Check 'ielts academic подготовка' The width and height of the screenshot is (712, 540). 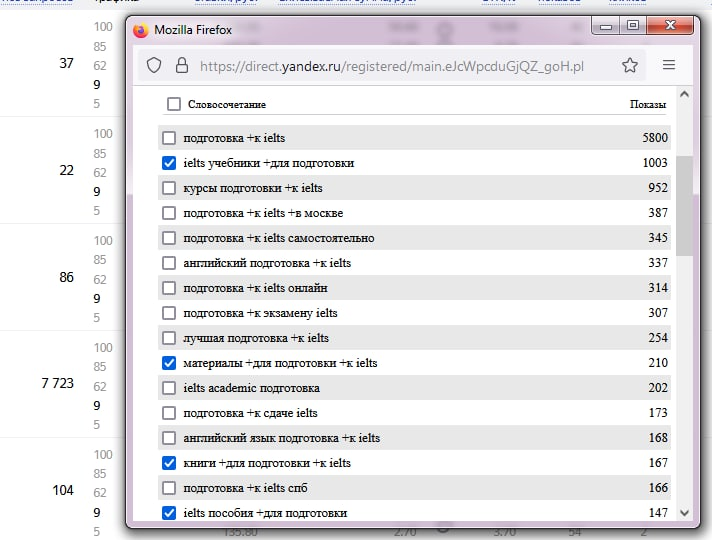click(x=169, y=387)
